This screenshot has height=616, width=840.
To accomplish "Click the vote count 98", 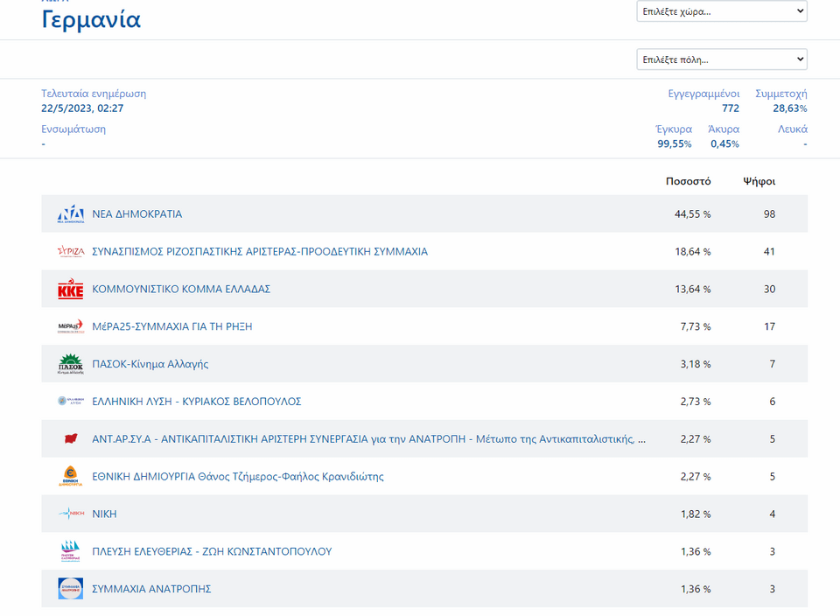I will tap(769, 213).
